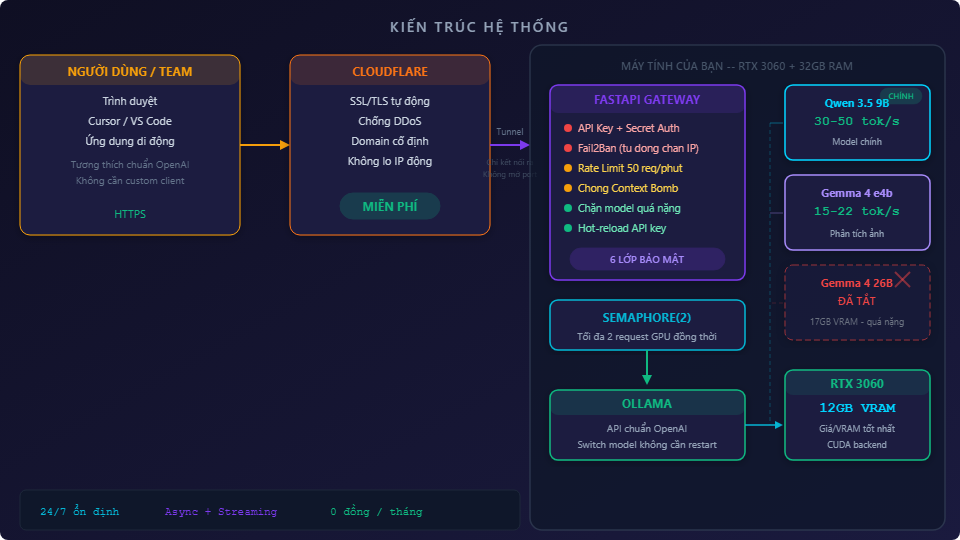Click the red X on Gemma 4 26B card
Image resolution: width=960 pixels, height=540 pixels.
[x=902, y=279]
